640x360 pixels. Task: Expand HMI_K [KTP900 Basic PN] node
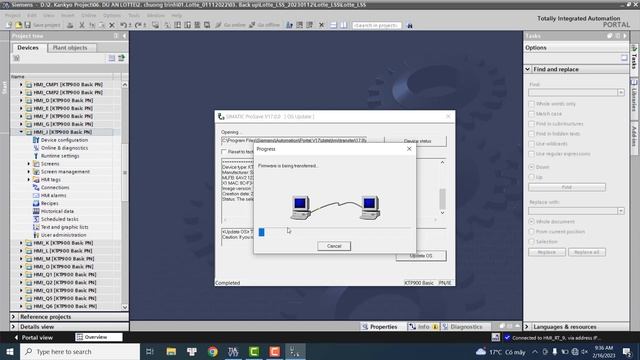pyautogui.click(x=21, y=243)
